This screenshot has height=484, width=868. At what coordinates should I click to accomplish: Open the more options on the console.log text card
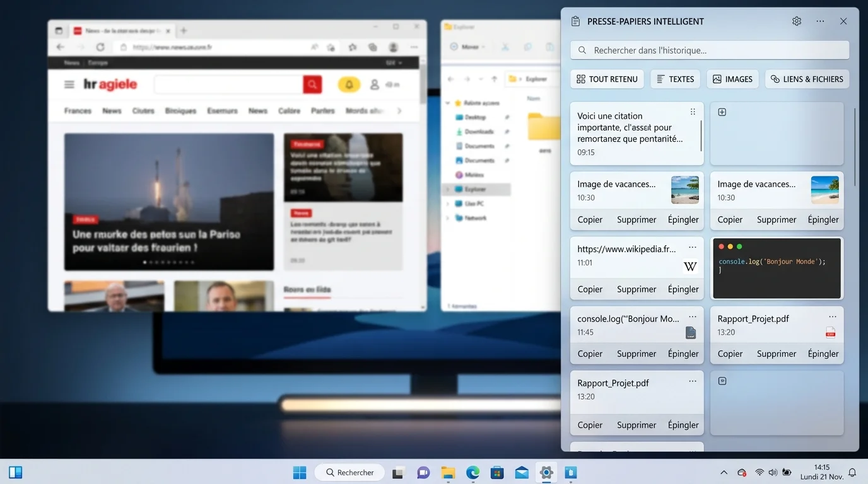click(693, 316)
